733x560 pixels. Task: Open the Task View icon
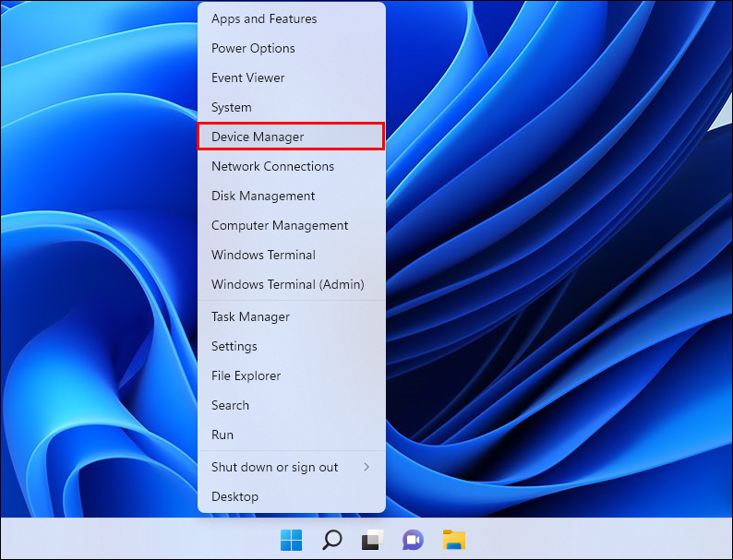tap(373, 540)
